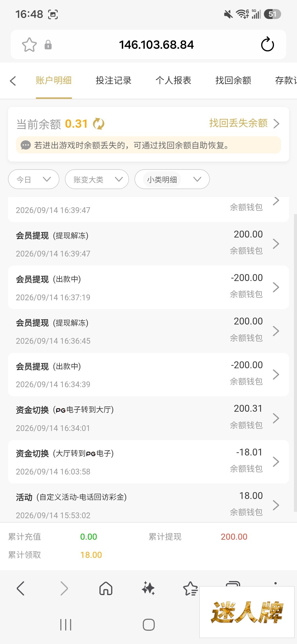Open browser home icon in bottom toolbar
Screen dimensions: 297x644
click(106, 588)
